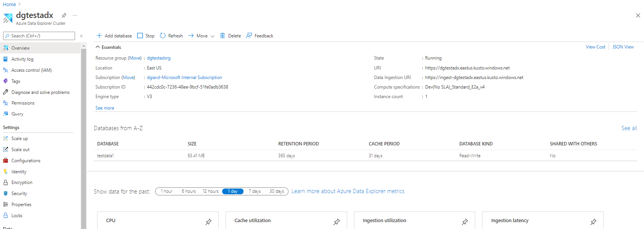Viewport: 644px width, 229px height.
Task: Open the Encryption settings page
Action: point(22,182)
